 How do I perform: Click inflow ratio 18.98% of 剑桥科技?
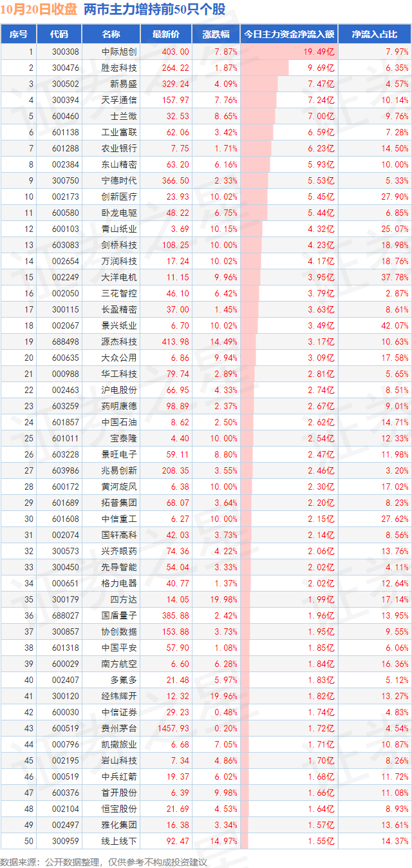(395, 245)
